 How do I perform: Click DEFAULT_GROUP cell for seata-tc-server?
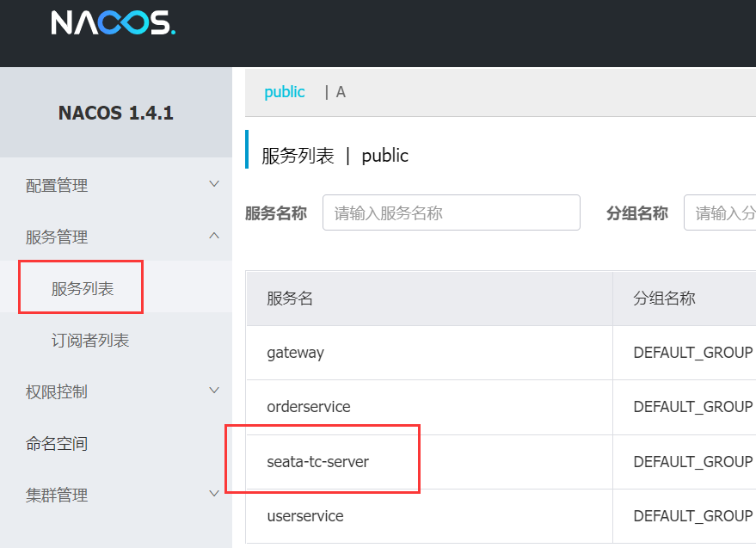[693, 462]
